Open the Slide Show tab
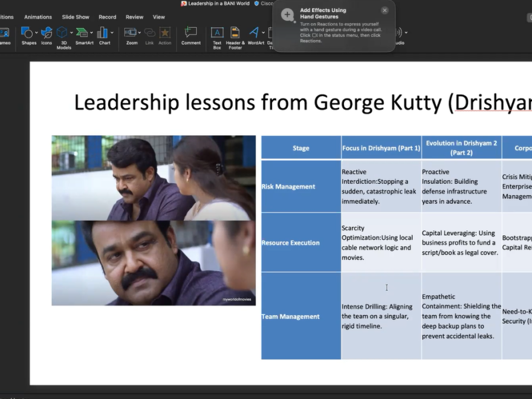Image resolution: width=532 pixels, height=399 pixels. tap(76, 17)
